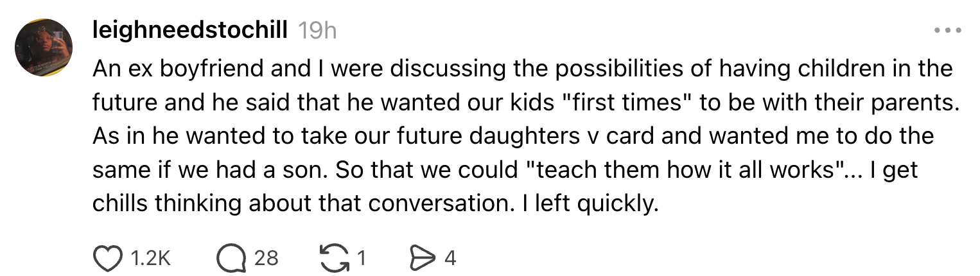This screenshot has width=980, height=276.
Task: Click the 28 replies count
Action: tap(266, 258)
